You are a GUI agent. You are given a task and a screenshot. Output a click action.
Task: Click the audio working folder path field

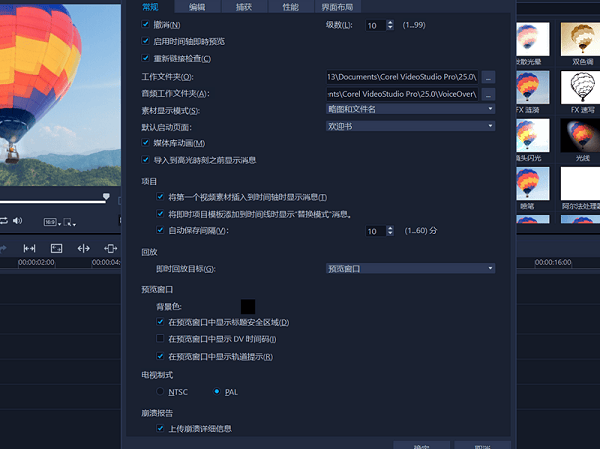402,94
